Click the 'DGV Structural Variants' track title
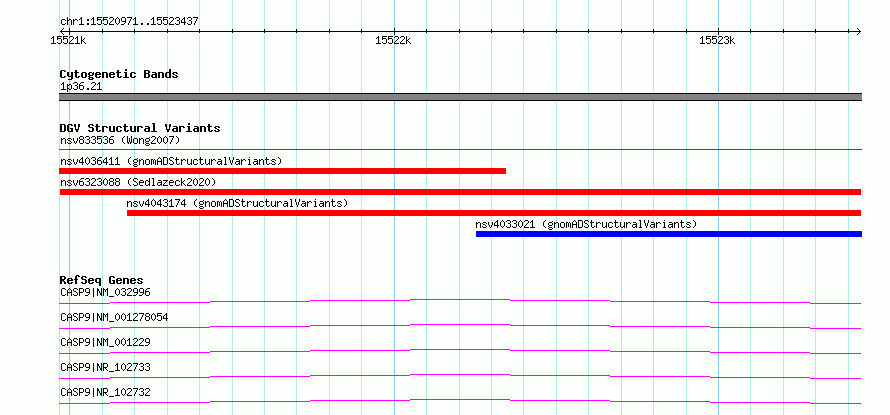The image size is (890, 415). pos(140,128)
